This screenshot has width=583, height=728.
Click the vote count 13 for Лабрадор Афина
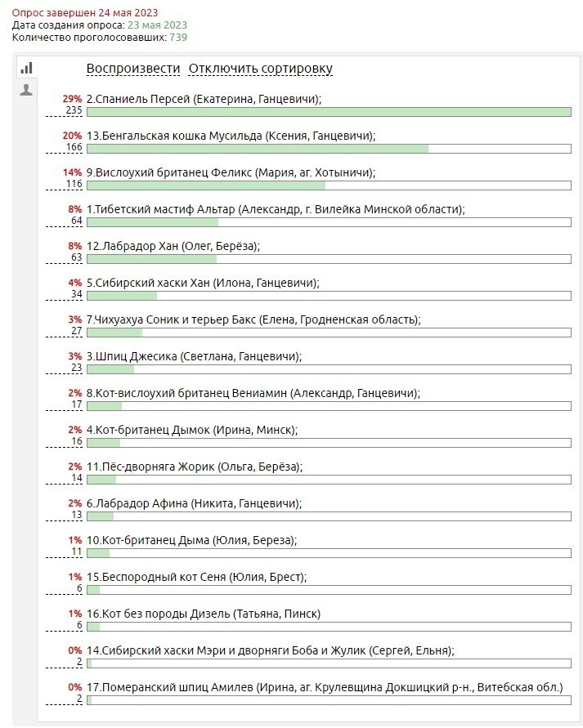tap(77, 515)
